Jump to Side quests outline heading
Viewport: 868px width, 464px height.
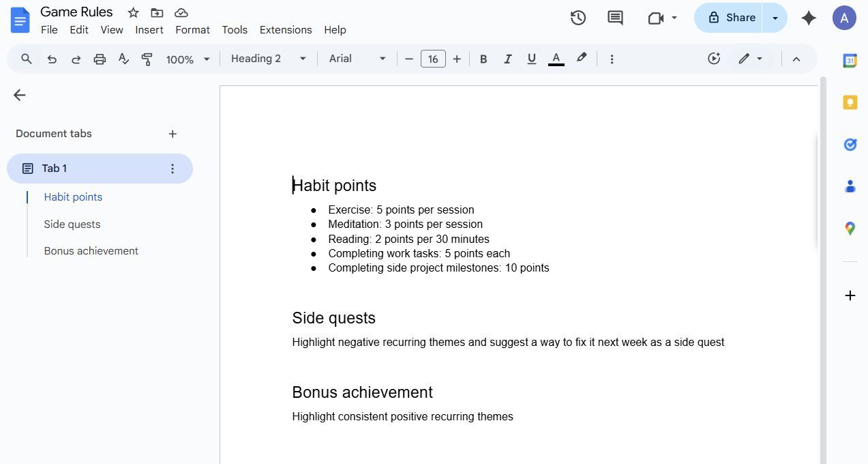72,224
